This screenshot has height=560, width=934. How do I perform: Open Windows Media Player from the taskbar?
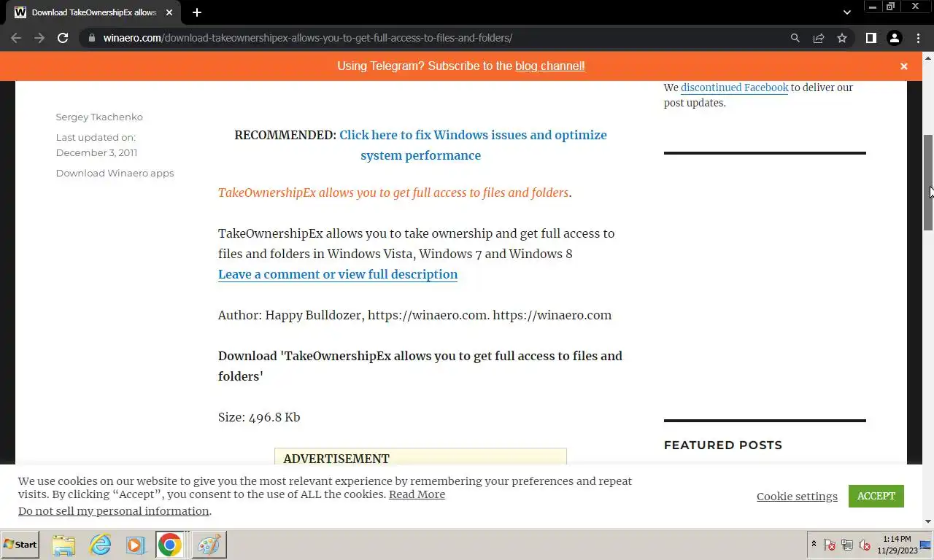pyautogui.click(x=134, y=545)
